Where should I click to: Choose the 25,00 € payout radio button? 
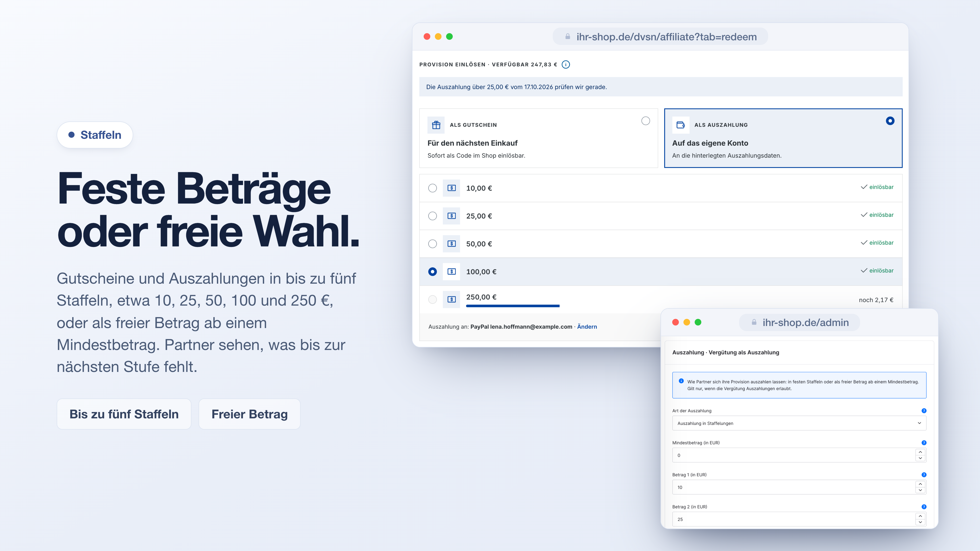(x=433, y=216)
